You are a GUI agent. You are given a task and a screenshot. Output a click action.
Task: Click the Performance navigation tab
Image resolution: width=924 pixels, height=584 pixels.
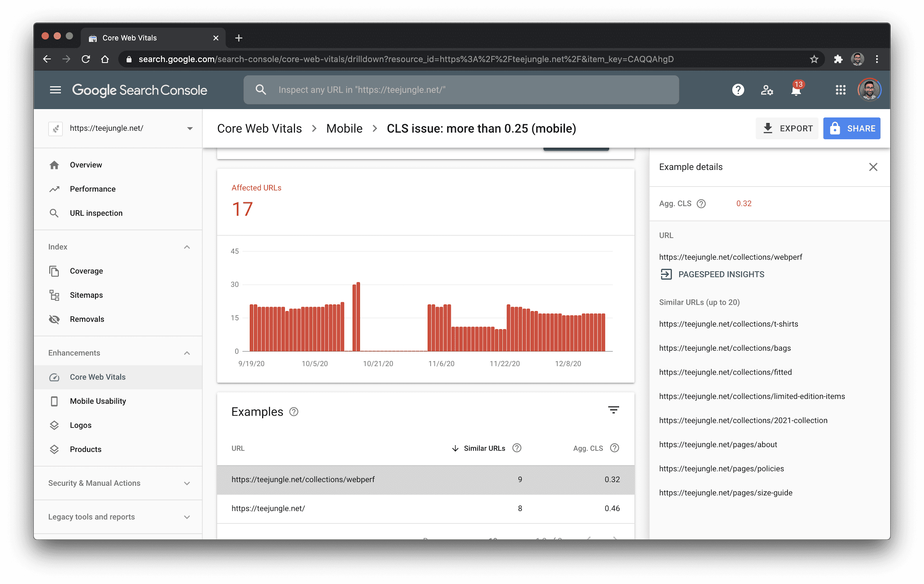click(x=94, y=189)
